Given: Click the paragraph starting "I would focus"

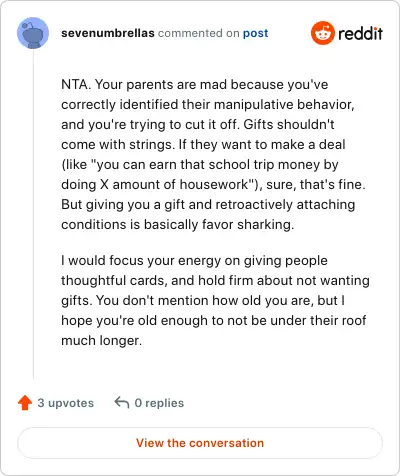Looking at the screenshot, I should coord(215,300).
